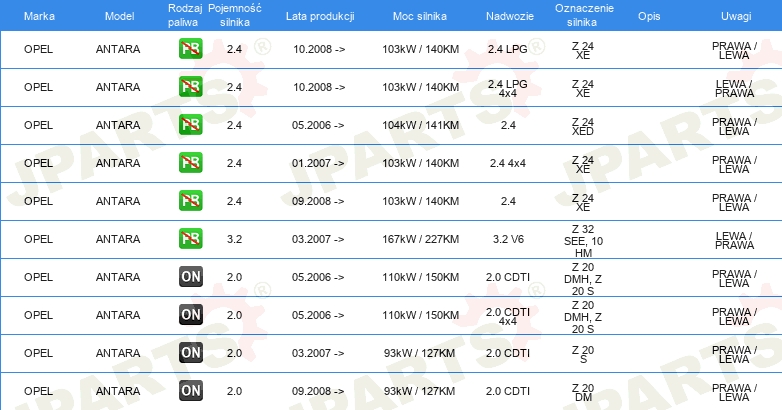Select 2.0 capacity cell in the 2.0 CDTI 4x4 row
The image size is (782, 410).
[x=234, y=315]
